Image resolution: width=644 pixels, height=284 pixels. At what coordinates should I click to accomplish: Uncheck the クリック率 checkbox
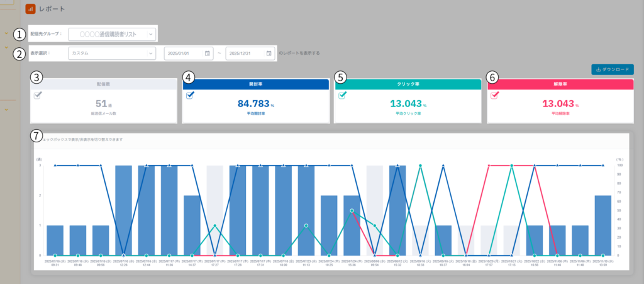[x=343, y=96]
